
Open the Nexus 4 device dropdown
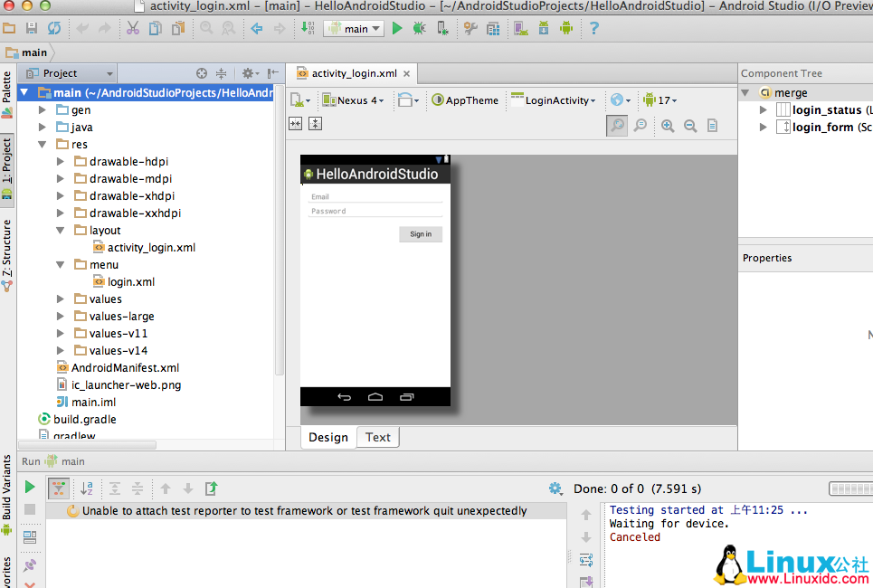coord(353,100)
